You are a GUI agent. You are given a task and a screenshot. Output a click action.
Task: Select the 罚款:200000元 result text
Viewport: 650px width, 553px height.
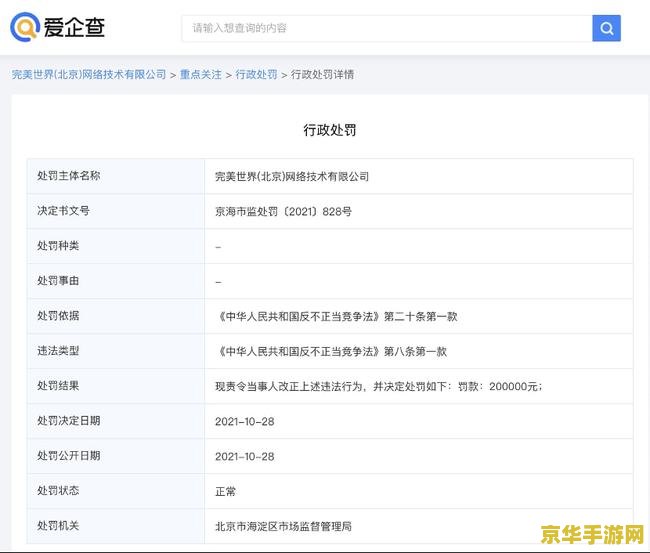point(499,387)
